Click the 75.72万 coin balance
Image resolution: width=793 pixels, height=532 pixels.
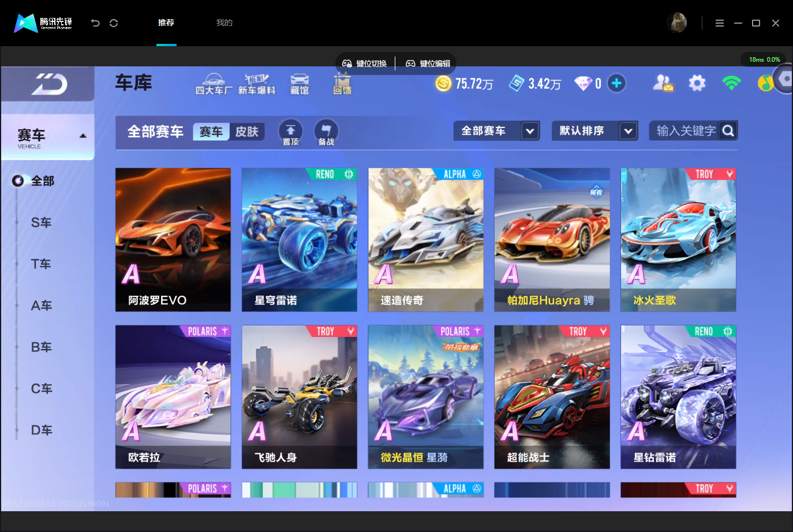(474, 84)
